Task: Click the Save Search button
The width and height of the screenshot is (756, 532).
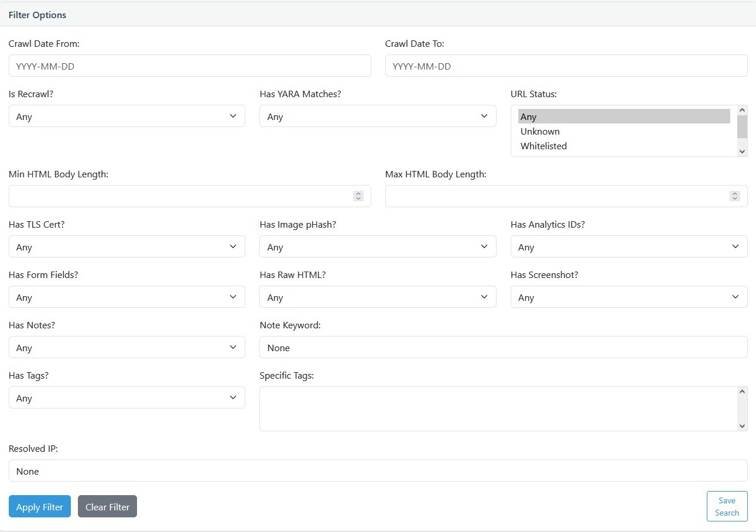Action: click(727, 506)
